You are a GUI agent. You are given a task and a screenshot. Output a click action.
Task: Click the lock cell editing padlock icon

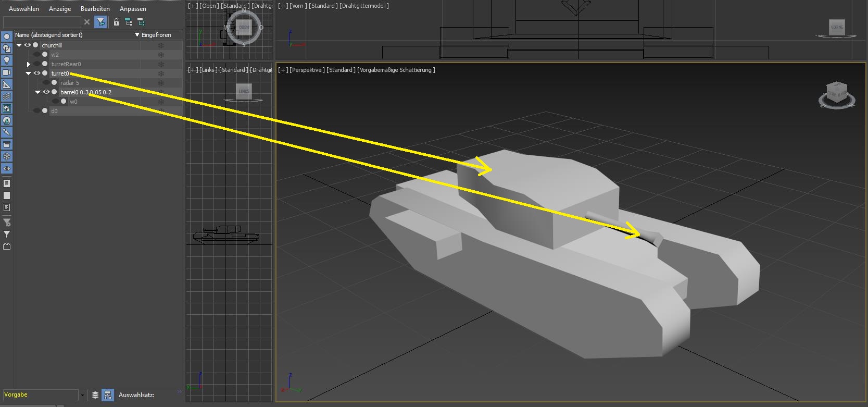[x=116, y=22]
